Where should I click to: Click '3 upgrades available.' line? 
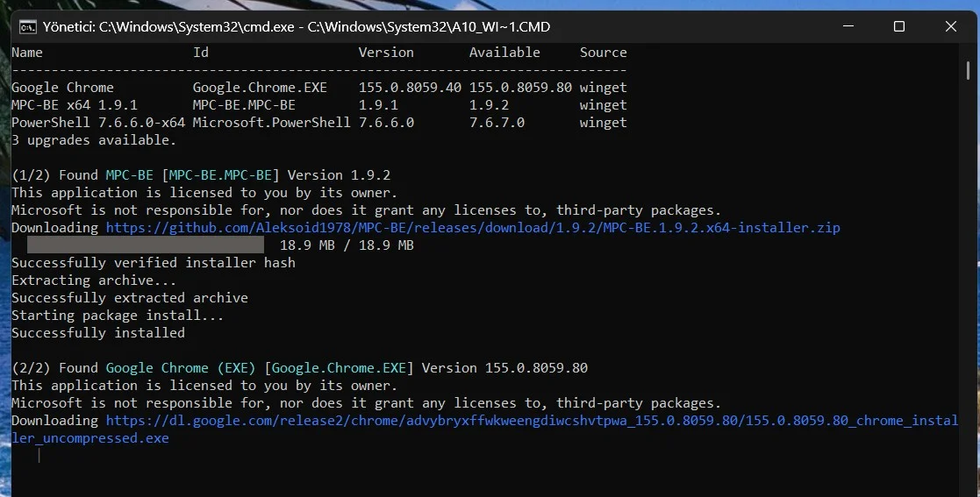(94, 140)
